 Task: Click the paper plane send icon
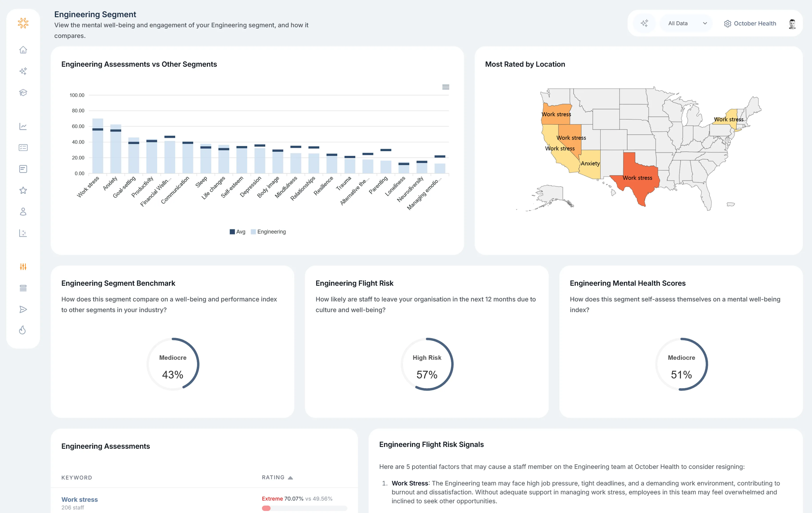(x=23, y=309)
